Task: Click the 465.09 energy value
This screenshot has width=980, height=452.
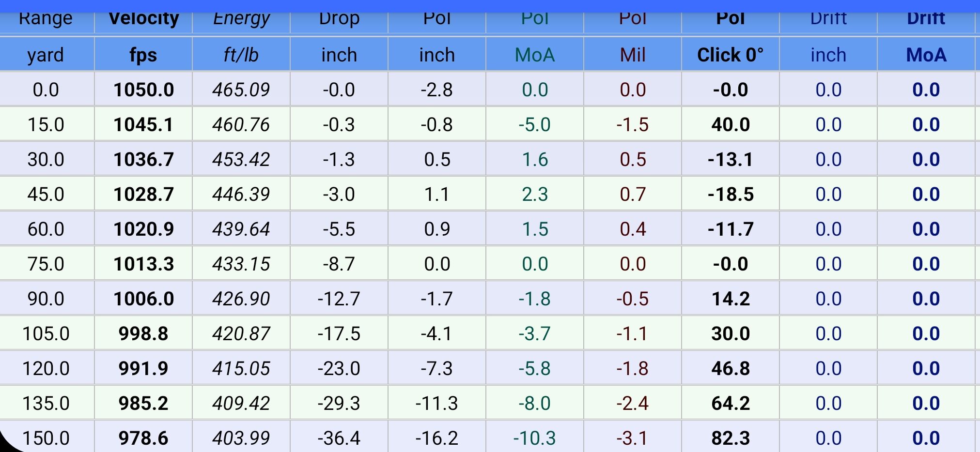Action: (241, 90)
